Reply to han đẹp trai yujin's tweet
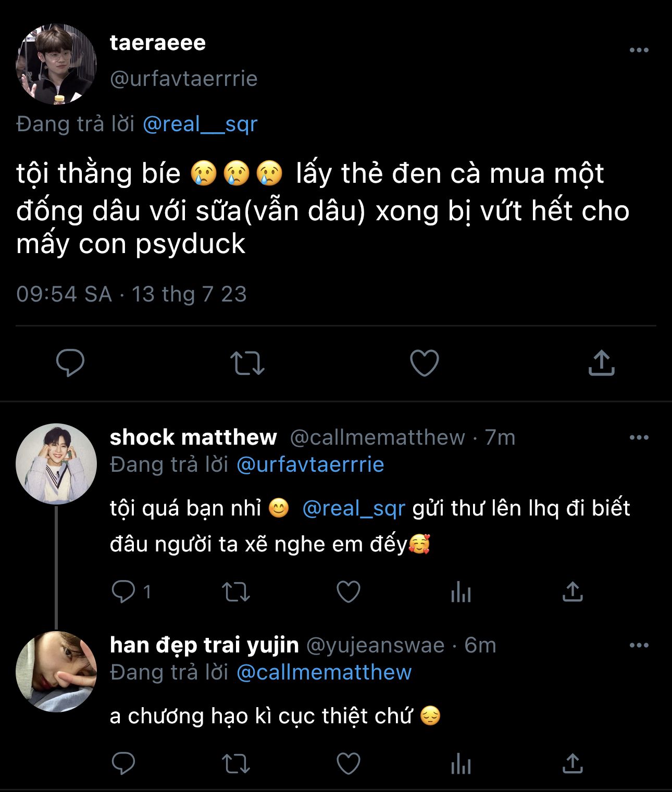 click(x=123, y=764)
